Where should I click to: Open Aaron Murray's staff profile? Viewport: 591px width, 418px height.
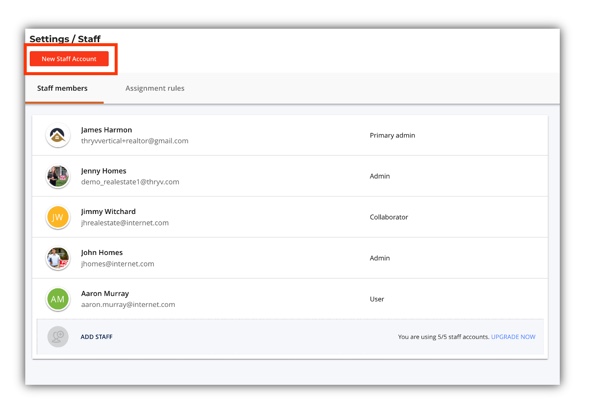pos(290,299)
